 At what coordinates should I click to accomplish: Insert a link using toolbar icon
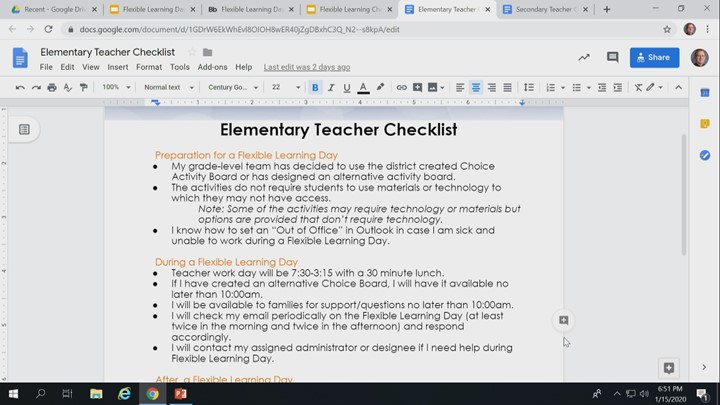coord(401,87)
